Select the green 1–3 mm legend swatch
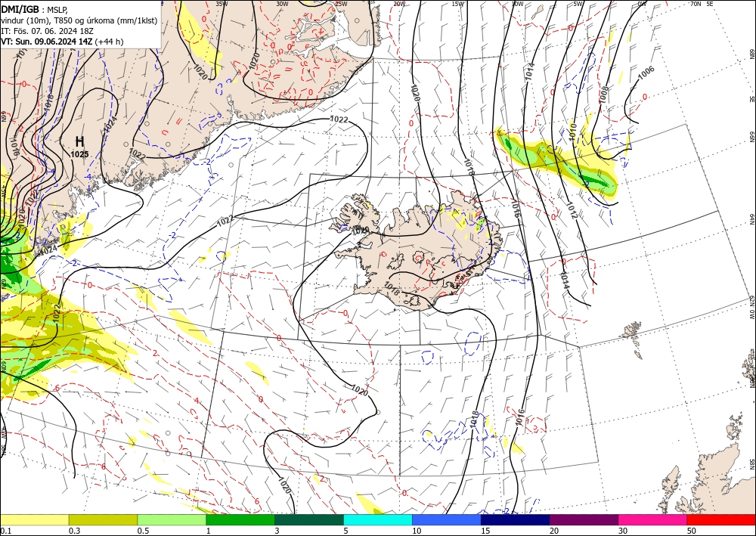The width and height of the screenshot is (756, 536). pos(240,519)
